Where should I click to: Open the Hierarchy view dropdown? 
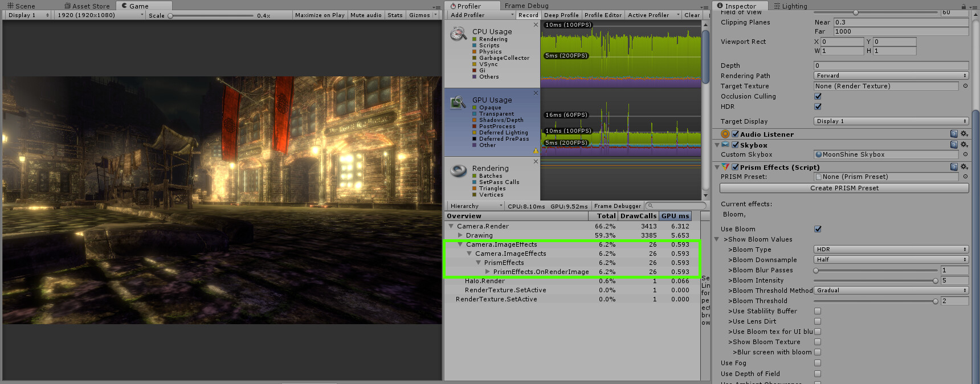click(x=475, y=206)
